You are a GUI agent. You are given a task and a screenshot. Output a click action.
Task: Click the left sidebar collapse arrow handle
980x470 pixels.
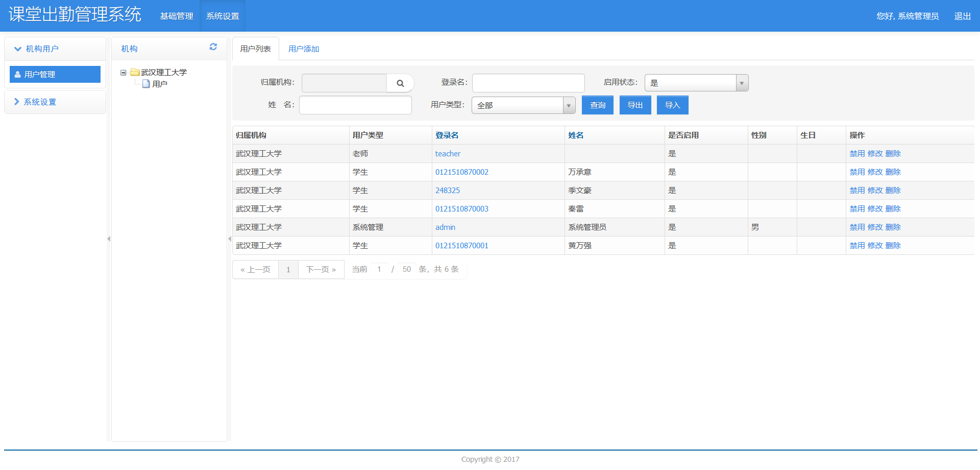pos(109,239)
